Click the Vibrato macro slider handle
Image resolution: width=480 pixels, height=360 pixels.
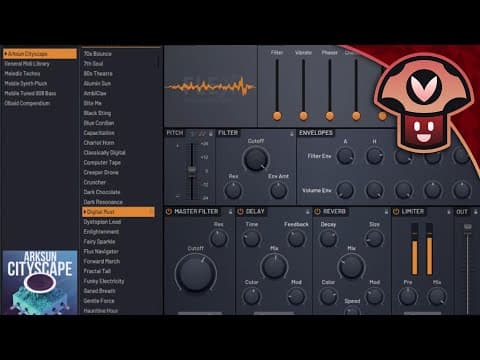coord(303,116)
